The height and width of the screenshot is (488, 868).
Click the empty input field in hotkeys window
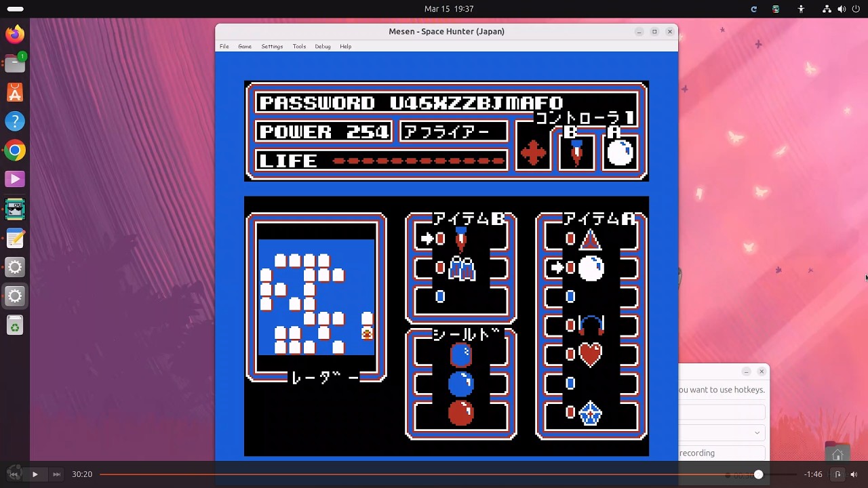722,411
